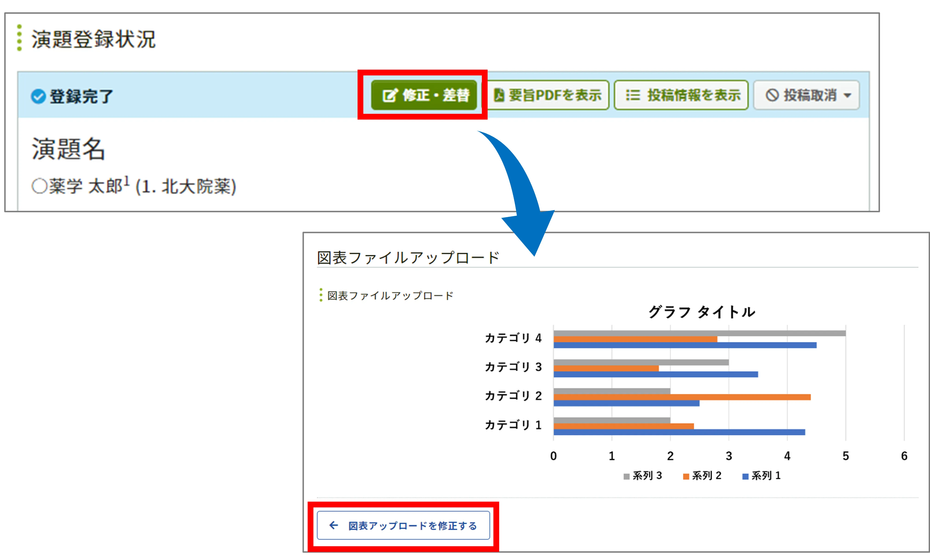Screen dimensions: 930x560
Task: Show submission info via 投稿情報を表示
Action: point(681,95)
